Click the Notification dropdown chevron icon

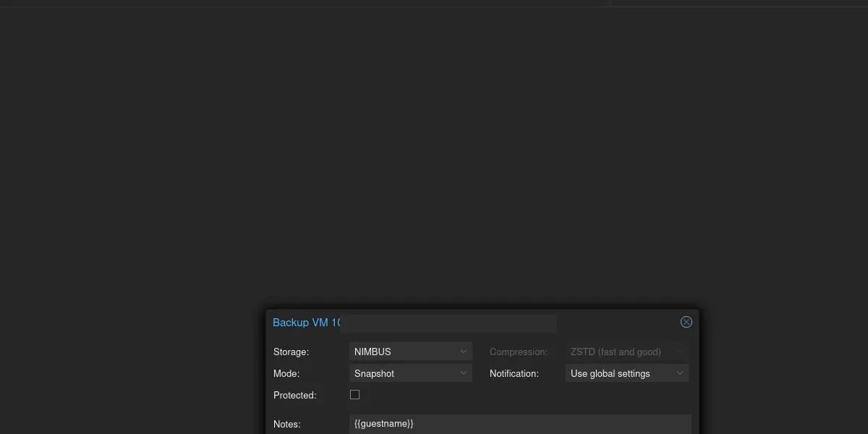pos(679,373)
